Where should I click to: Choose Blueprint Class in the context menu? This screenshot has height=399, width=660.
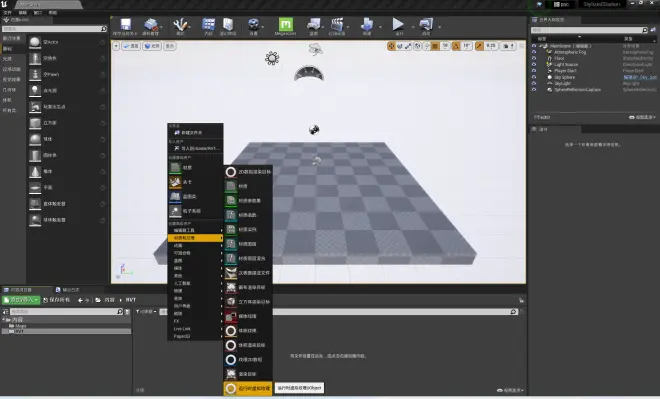[x=195, y=197]
